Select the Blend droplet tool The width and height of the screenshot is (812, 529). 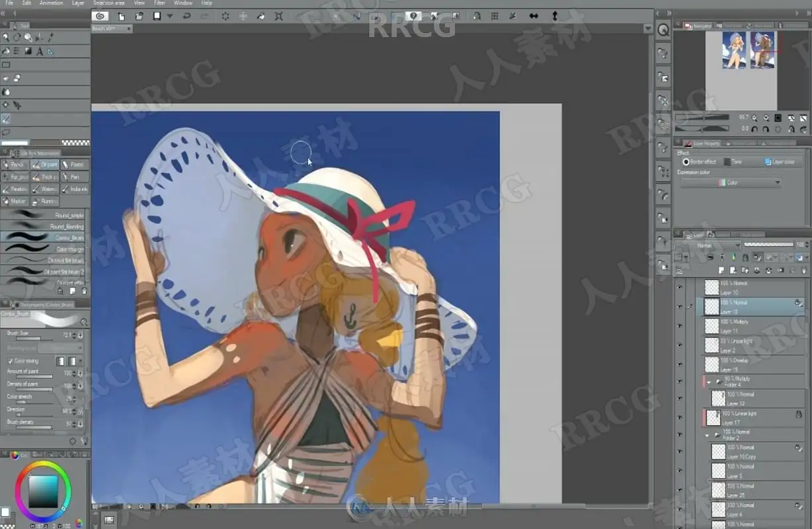click(x=6, y=91)
